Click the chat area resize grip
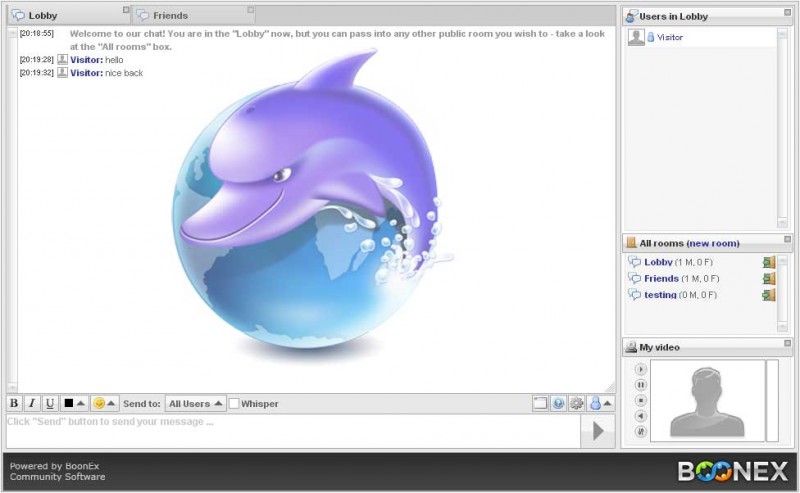Screen dimensions: 800x493 point(610,387)
